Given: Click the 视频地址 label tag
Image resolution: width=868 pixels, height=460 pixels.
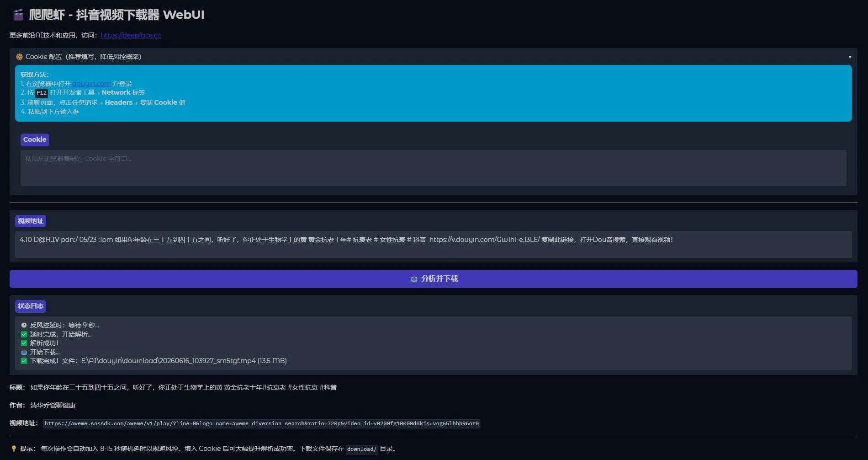Looking at the screenshot, I should coord(30,221).
